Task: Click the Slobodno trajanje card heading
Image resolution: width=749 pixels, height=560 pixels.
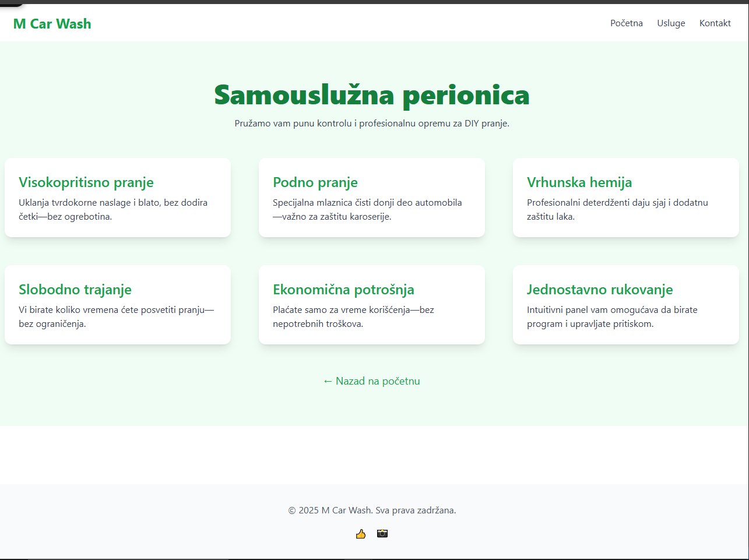Action: [x=75, y=290]
